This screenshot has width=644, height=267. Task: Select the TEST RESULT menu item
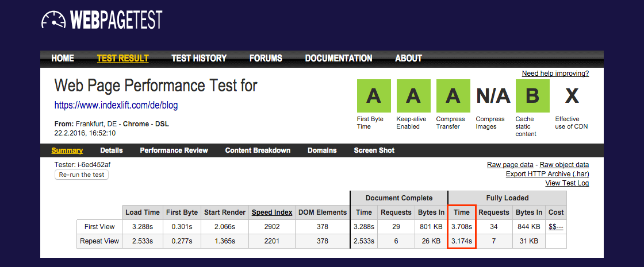pyautogui.click(x=123, y=58)
